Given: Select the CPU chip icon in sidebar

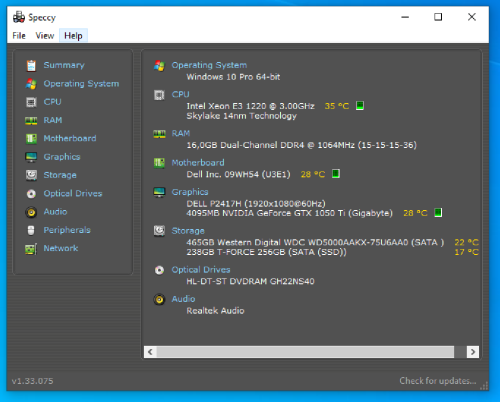Looking at the screenshot, I should pos(31,102).
